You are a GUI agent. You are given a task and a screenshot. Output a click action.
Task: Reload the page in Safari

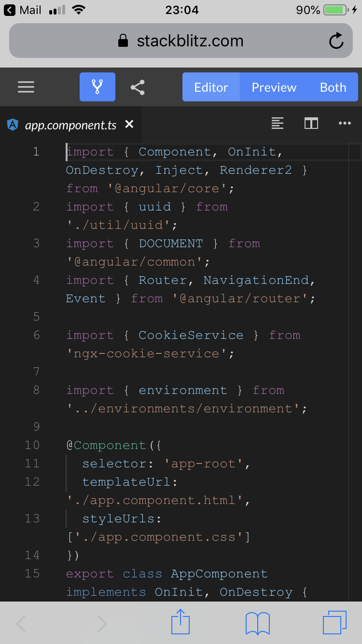(336, 41)
